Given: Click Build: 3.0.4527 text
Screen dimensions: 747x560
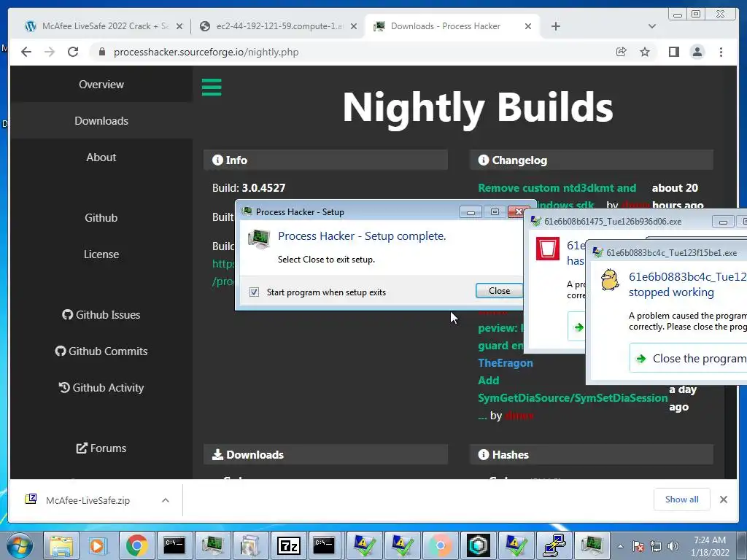Looking at the screenshot, I should pos(249,188).
